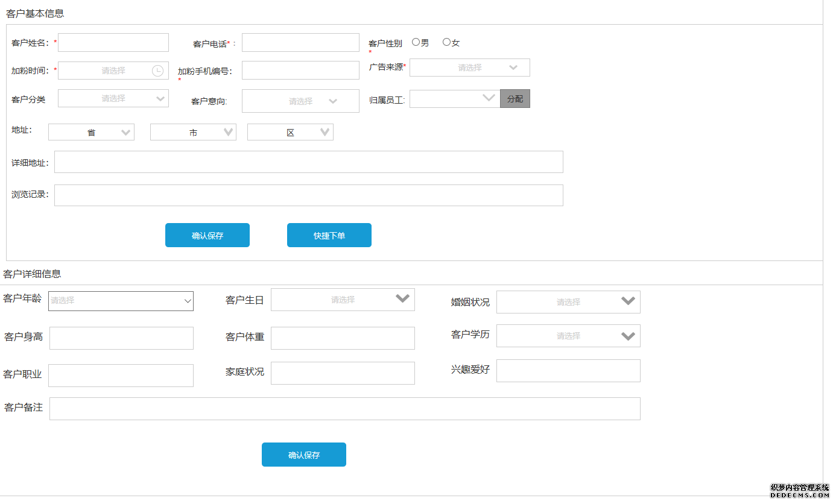Expand the 归属员工 dropdown chevron
The width and height of the screenshot is (836, 504).
(490, 98)
